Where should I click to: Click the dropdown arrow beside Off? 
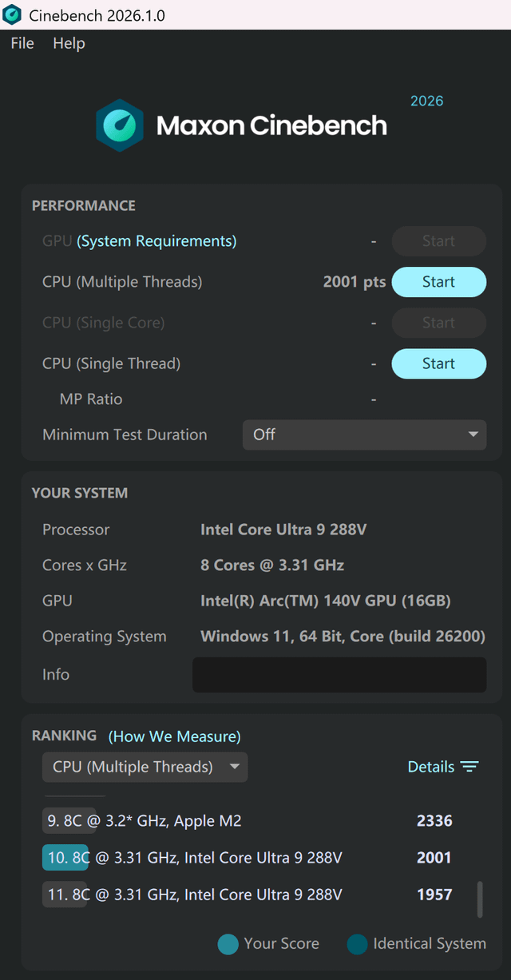(x=473, y=434)
